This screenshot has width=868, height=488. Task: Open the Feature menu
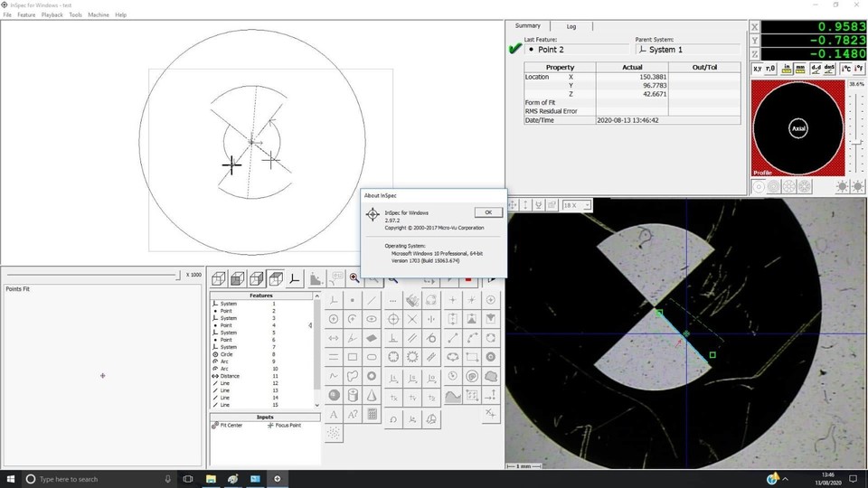26,15
